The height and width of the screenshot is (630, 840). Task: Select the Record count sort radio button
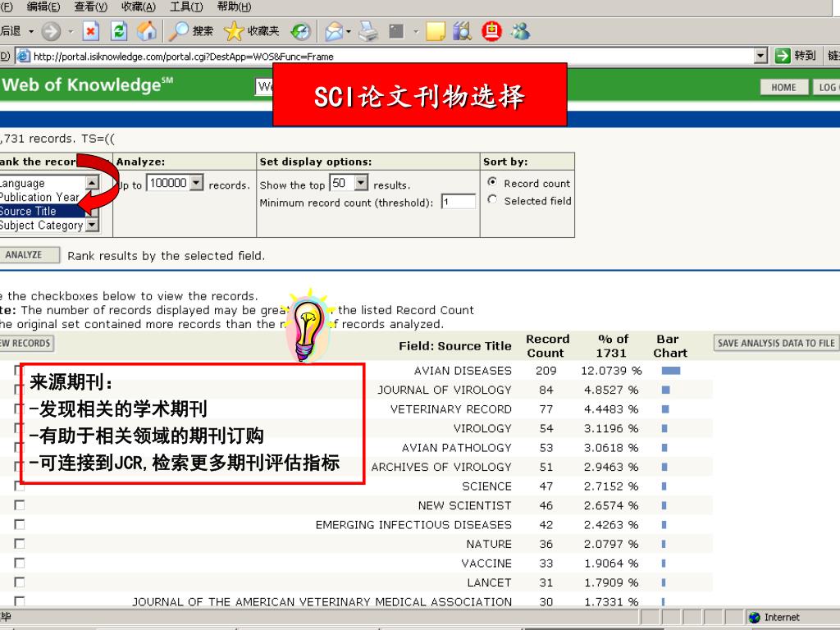(x=492, y=182)
